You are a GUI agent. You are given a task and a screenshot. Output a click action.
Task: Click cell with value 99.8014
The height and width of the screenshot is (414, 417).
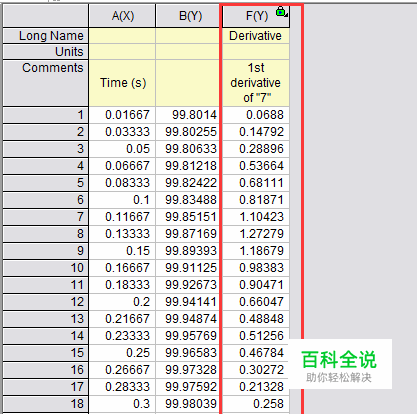189,115
